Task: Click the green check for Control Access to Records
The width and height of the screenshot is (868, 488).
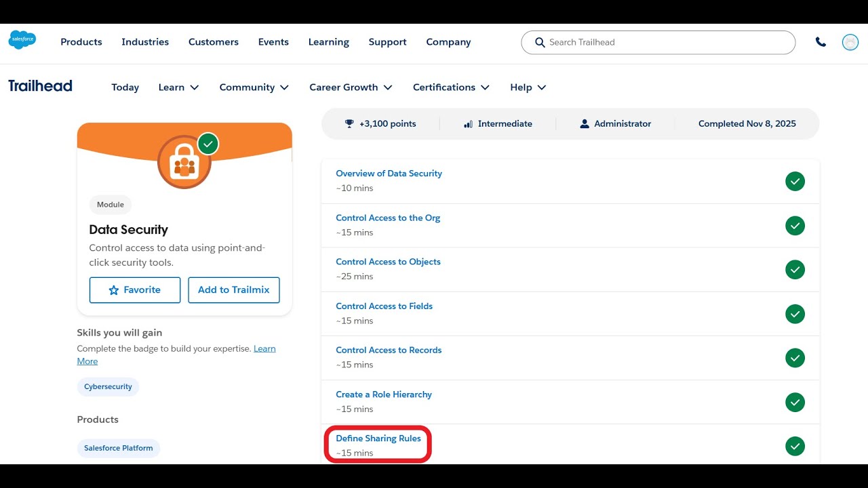Action: pos(795,358)
